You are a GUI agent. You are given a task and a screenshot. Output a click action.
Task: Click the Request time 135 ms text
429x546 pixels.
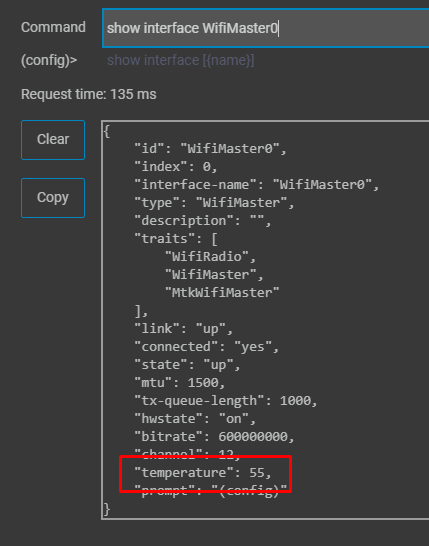tap(88, 94)
